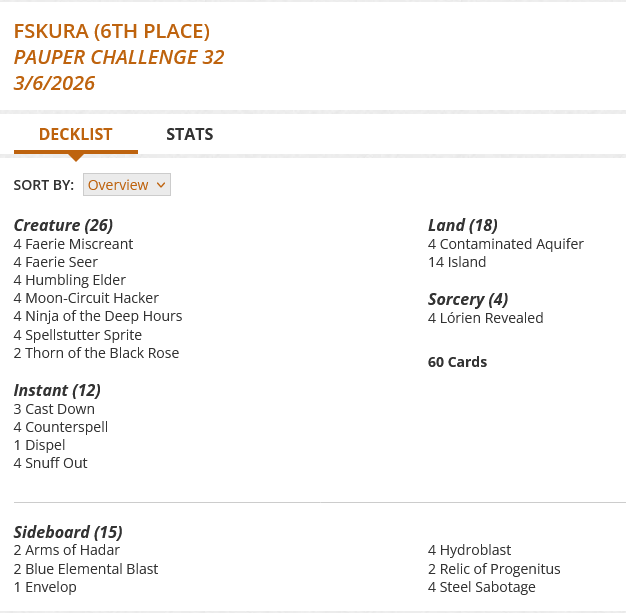Open Steel Sabotage from the sideboard
This screenshot has width=626, height=613.
tap(487, 587)
